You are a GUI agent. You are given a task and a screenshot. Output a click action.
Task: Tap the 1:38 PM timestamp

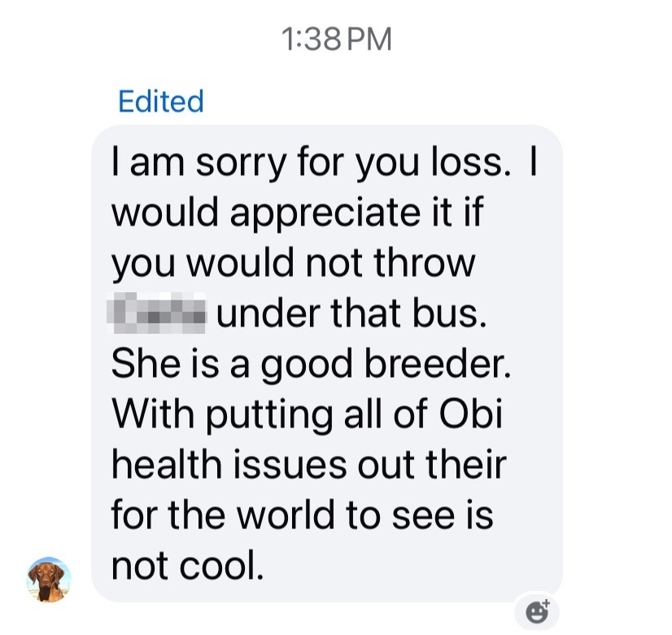(337, 39)
